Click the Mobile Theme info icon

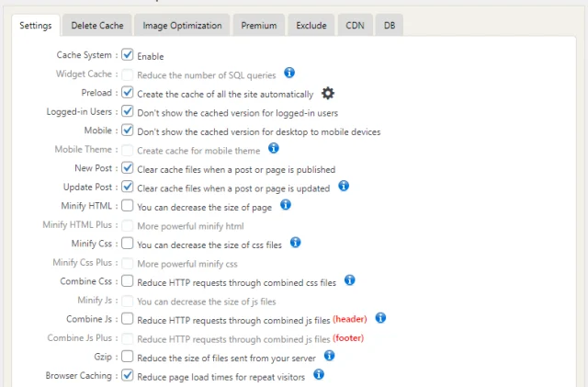point(273,148)
